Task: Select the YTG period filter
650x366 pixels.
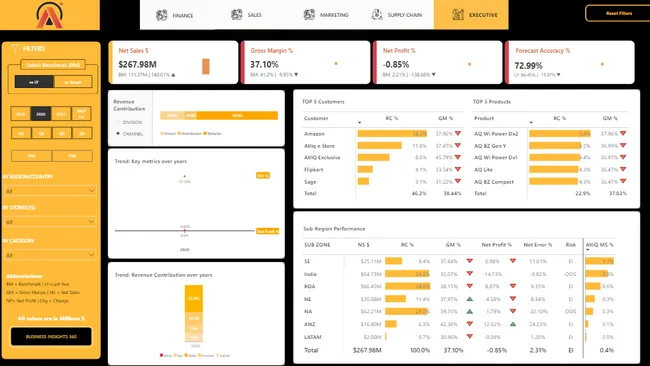Action: tap(72, 156)
